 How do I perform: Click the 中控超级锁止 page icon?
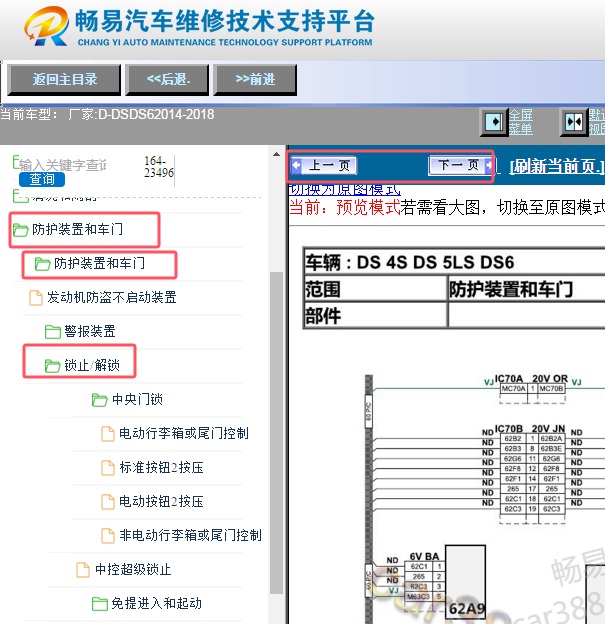pos(83,570)
